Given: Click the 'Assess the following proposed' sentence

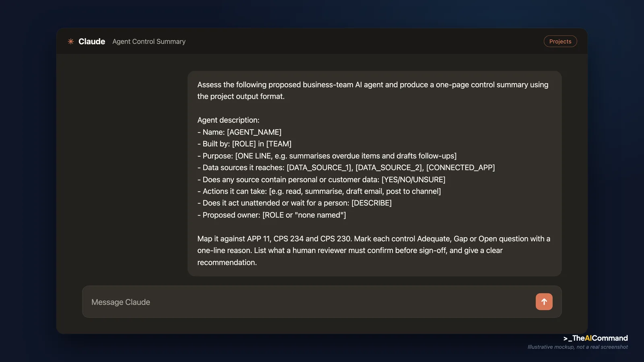Looking at the screenshot, I should 373,90.
